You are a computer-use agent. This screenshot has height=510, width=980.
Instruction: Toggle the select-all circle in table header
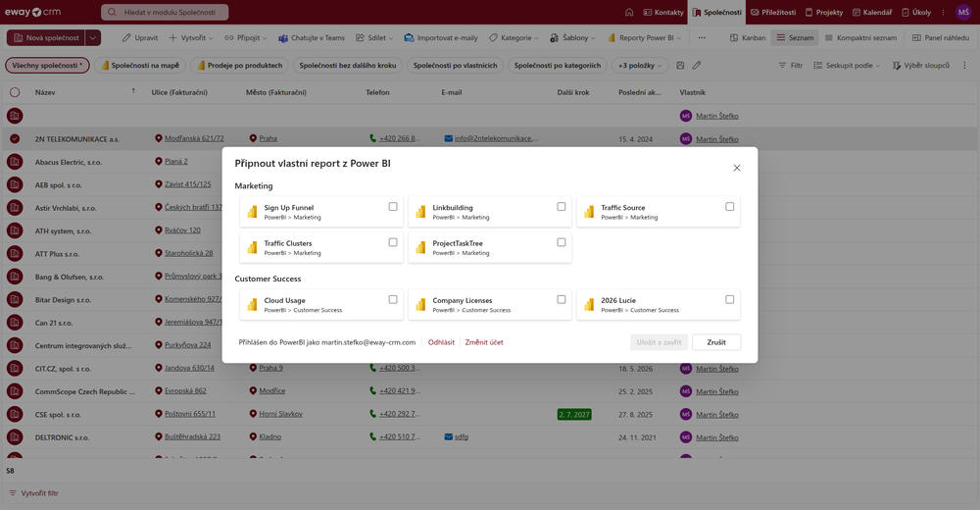(15, 92)
